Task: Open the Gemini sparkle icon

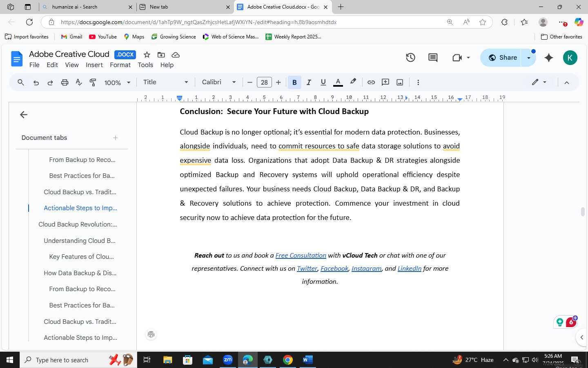Action: (x=549, y=58)
